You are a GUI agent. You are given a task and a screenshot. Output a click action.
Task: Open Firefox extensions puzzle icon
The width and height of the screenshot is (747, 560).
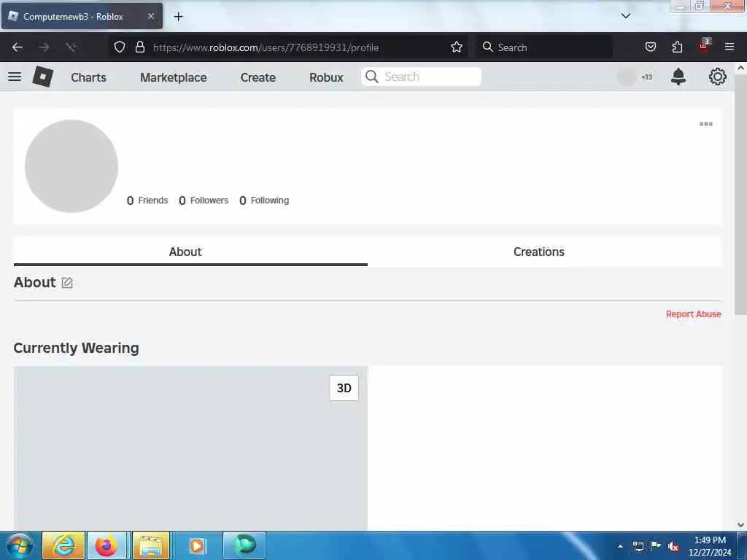pos(677,47)
